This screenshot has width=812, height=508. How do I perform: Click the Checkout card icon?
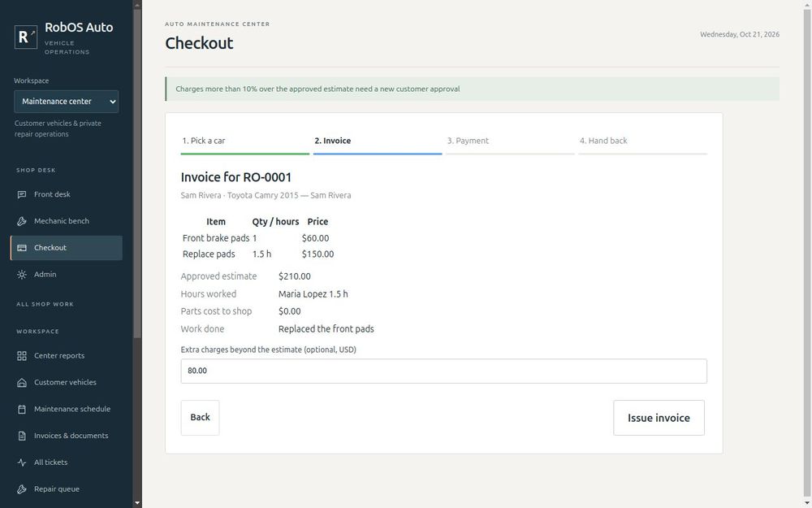point(22,248)
